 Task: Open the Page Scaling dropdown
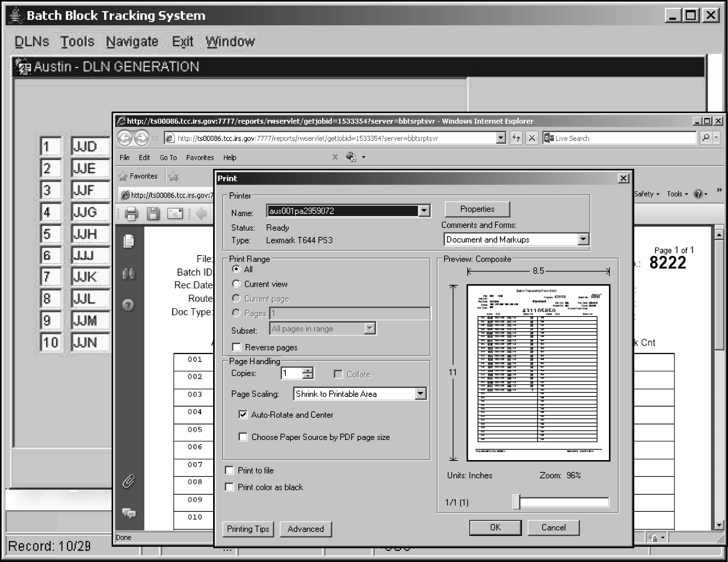coord(420,394)
